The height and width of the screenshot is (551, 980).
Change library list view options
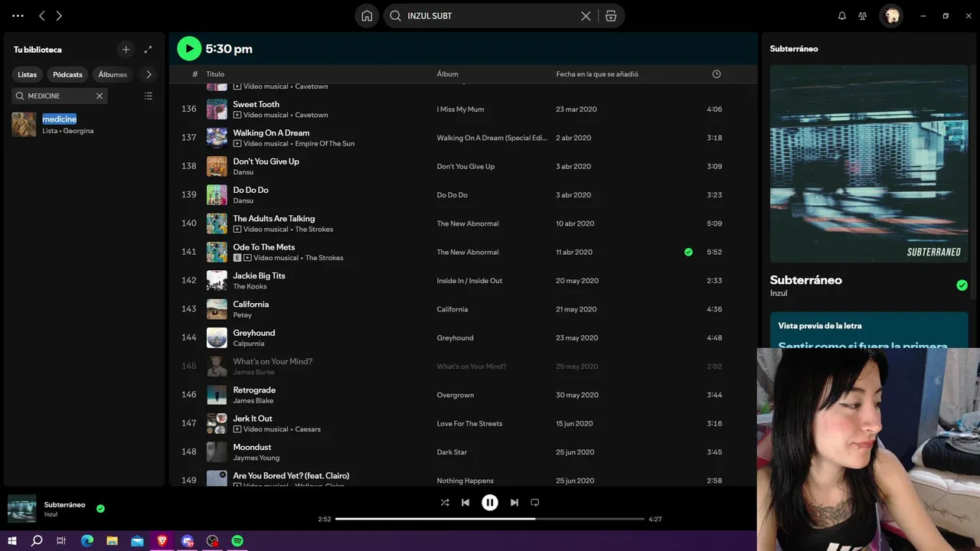(149, 96)
